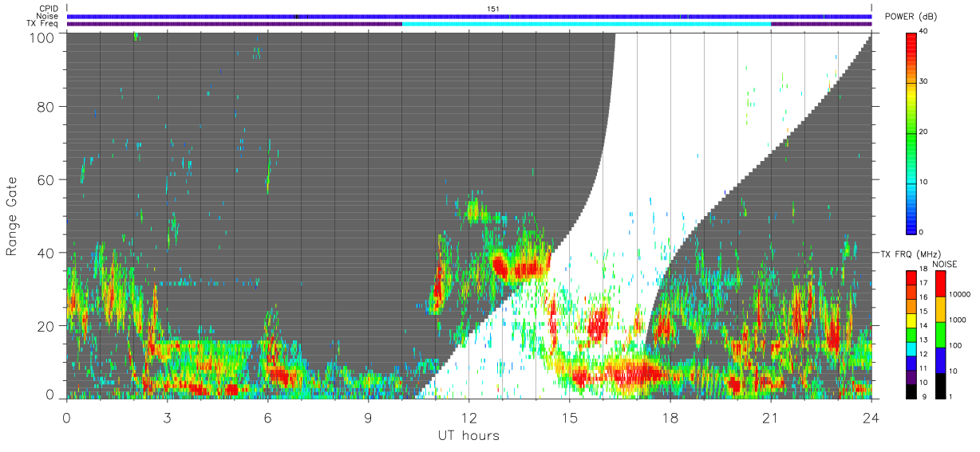Click the 14 label on TX FRQ legend

click(924, 326)
